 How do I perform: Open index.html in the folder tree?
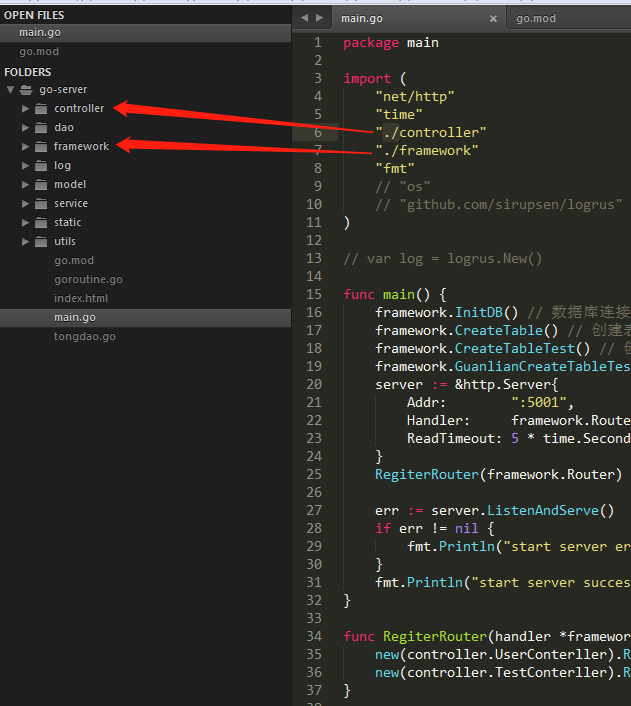(80, 298)
